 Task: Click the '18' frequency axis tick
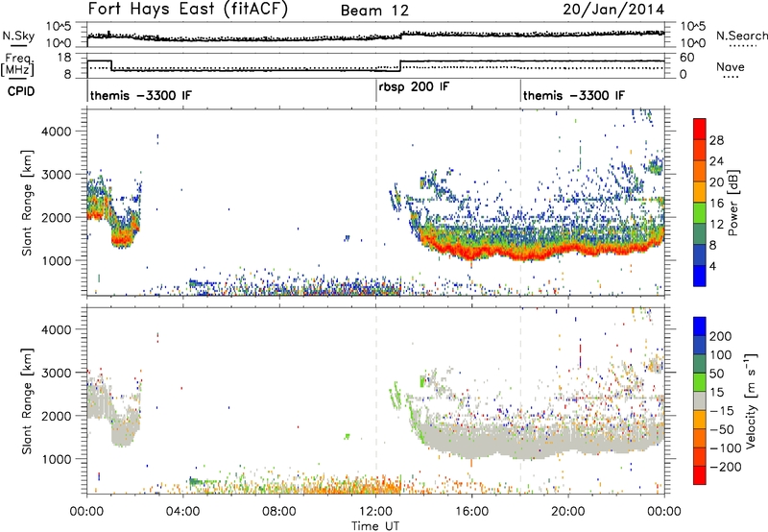[64, 58]
